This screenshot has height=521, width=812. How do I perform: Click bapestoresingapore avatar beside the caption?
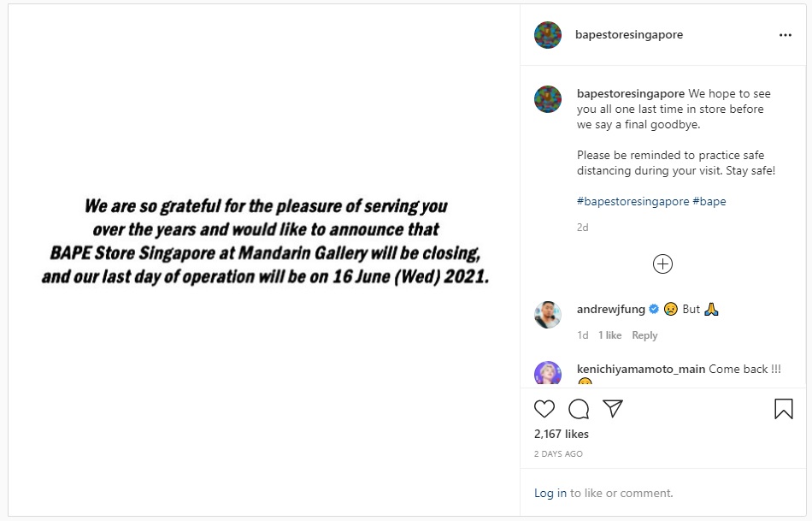548,99
